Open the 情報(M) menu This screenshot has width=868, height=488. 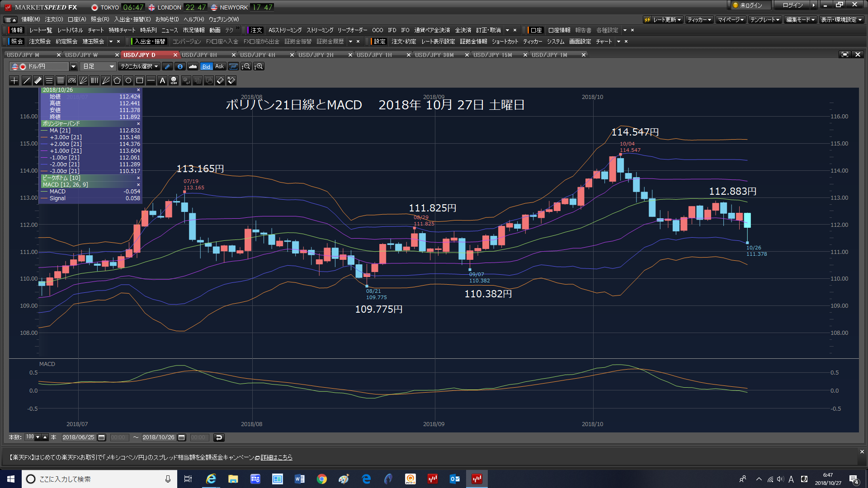[31, 19]
